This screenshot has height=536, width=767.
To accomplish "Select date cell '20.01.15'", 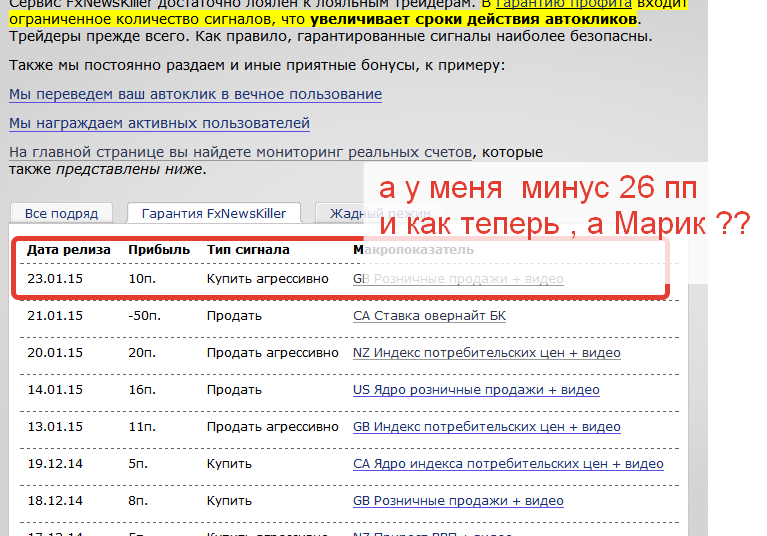I will [55, 353].
